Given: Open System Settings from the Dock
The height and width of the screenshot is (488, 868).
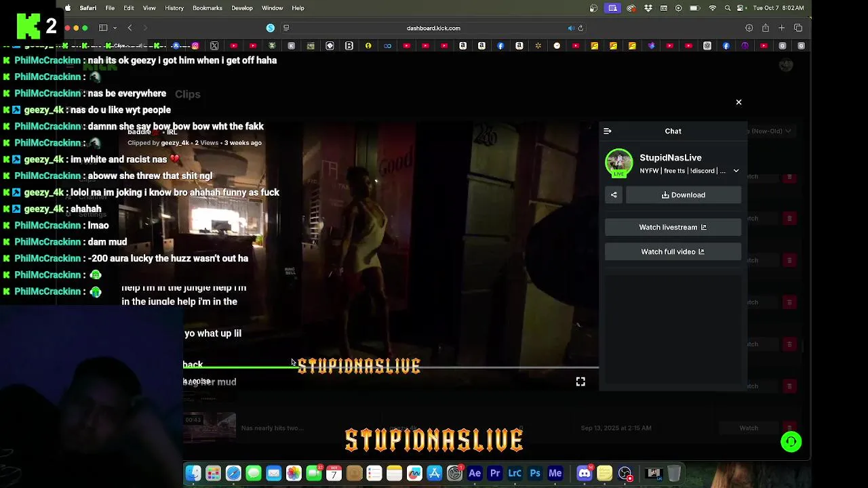Looking at the screenshot, I should [454, 473].
